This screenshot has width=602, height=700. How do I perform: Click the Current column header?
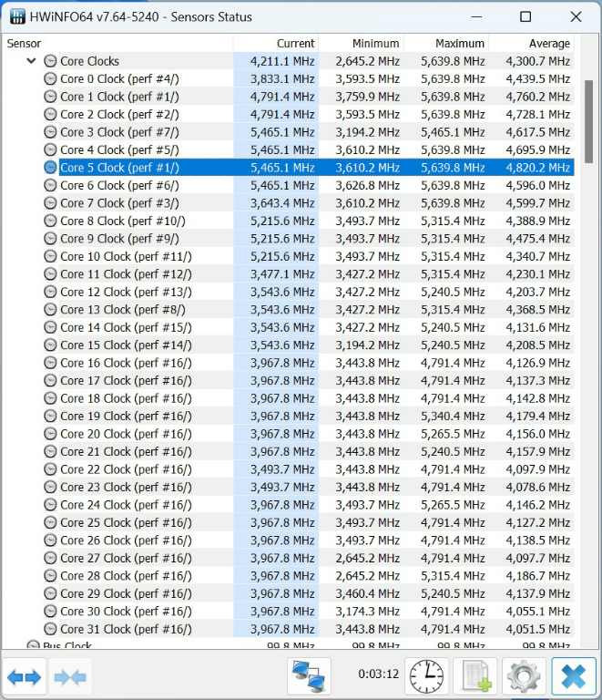click(x=276, y=44)
